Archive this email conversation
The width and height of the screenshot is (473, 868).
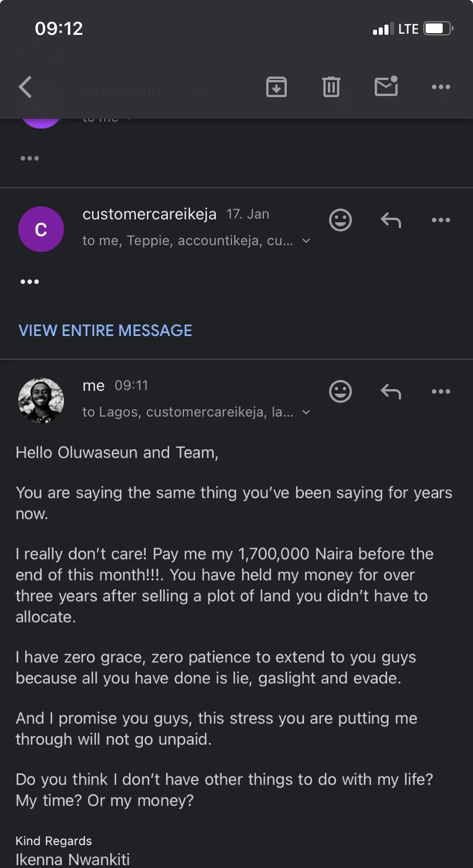[x=276, y=87]
